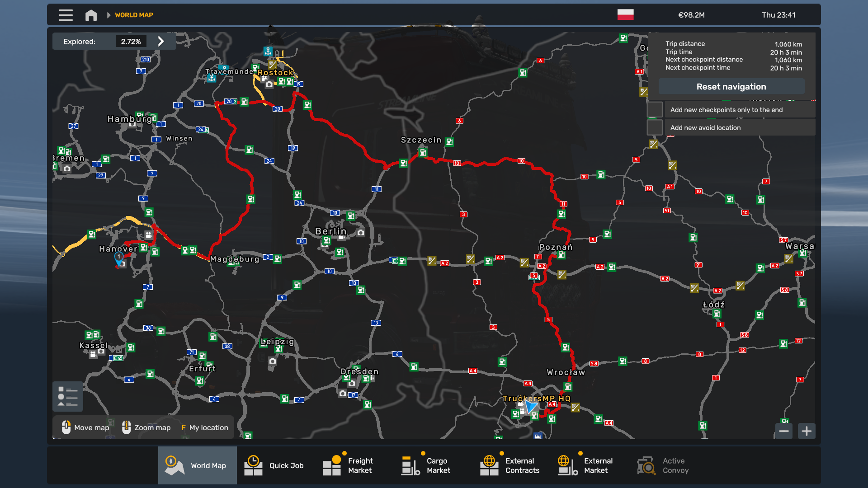Toggle the Add new avoid location checkbox

pyautogui.click(x=655, y=127)
